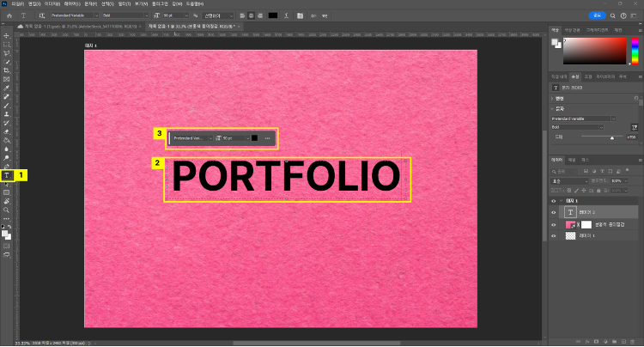Select the Hand tool
Screen dimensions: 644x347
pyautogui.click(x=6, y=201)
